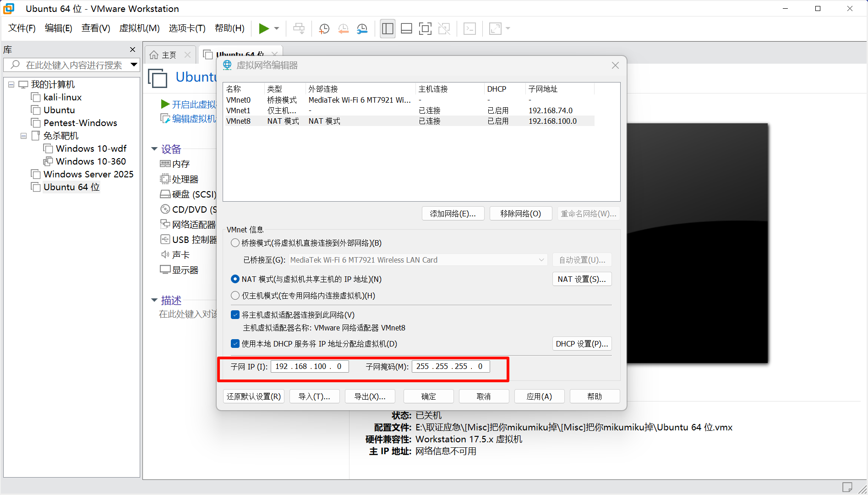Open the library search filter dropdown
This screenshot has height=495, width=868.
(134, 65)
